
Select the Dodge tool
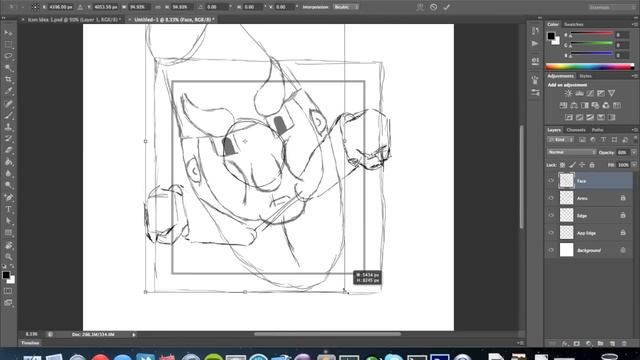click(x=8, y=186)
